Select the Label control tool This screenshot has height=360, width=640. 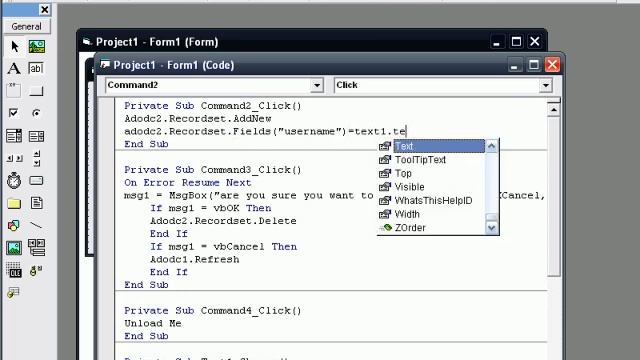(14, 69)
